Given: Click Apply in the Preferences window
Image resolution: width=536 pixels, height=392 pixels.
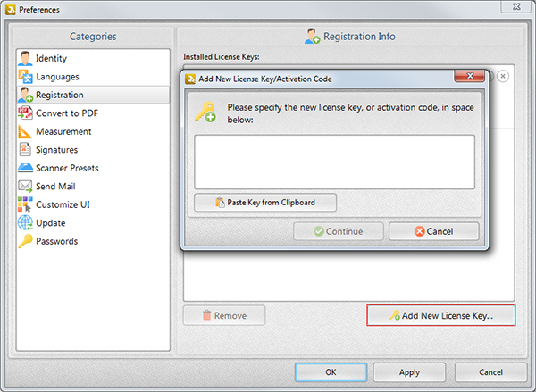Looking at the screenshot, I should click(x=409, y=371).
